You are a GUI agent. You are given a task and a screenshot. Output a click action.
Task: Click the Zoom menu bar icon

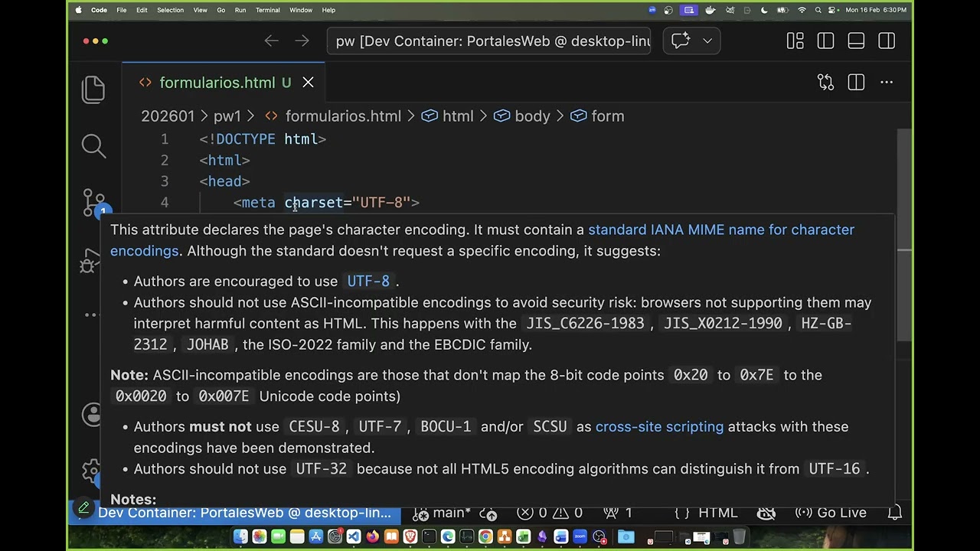coord(652,10)
